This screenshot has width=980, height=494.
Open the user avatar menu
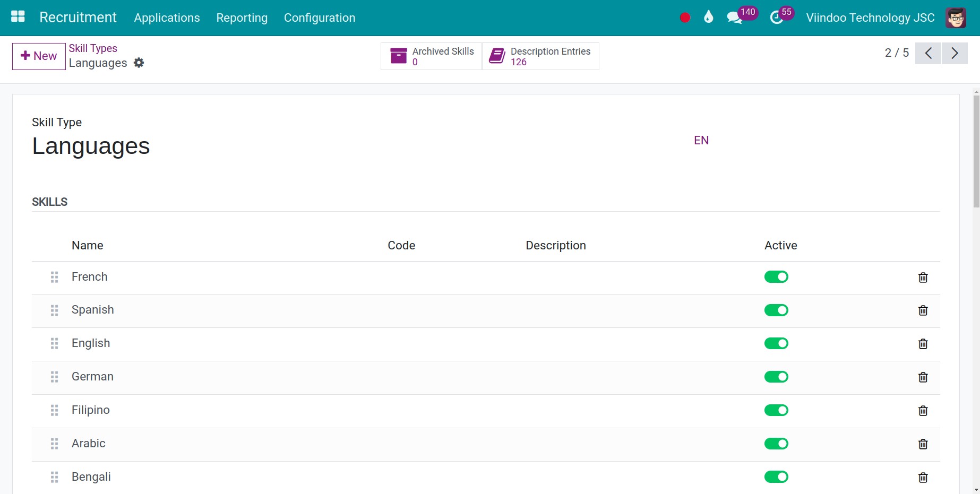click(x=956, y=18)
